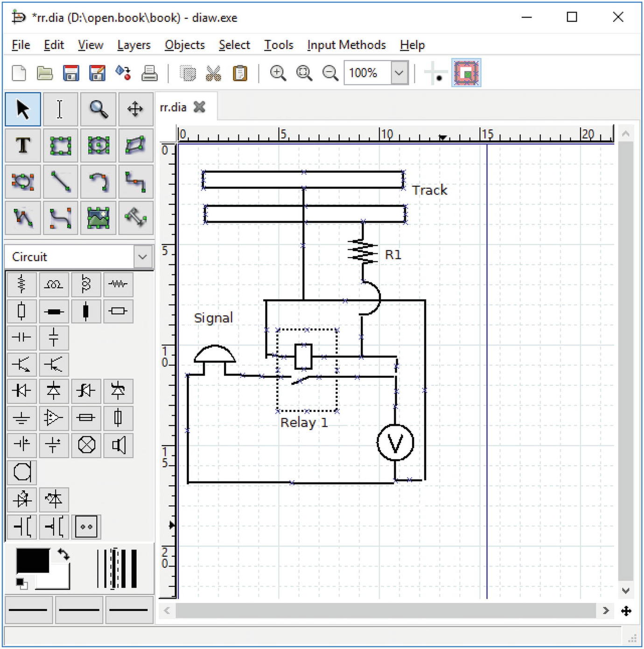Select the speaker circuit symbol
The height and width of the screenshot is (649, 644).
coord(119,445)
